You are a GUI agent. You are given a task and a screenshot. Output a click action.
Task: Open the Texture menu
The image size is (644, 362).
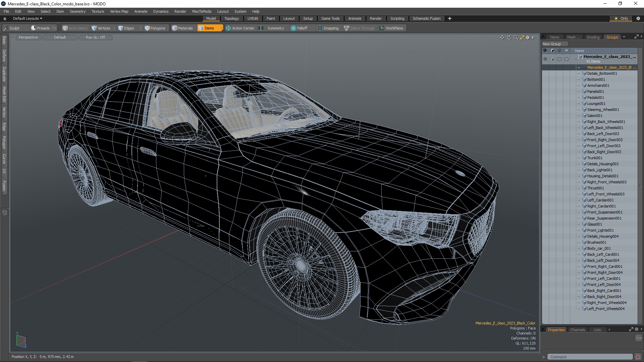98,11
